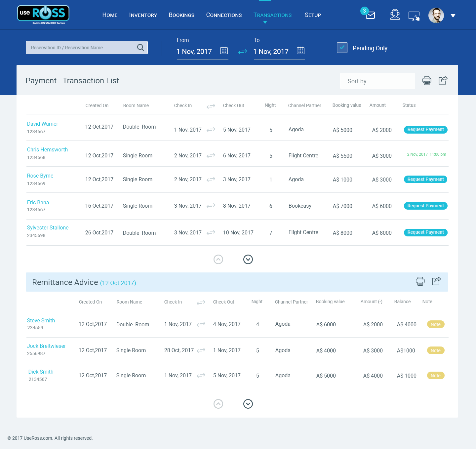Click the A$ 4000 balance for Steve Smith

pyautogui.click(x=407, y=324)
